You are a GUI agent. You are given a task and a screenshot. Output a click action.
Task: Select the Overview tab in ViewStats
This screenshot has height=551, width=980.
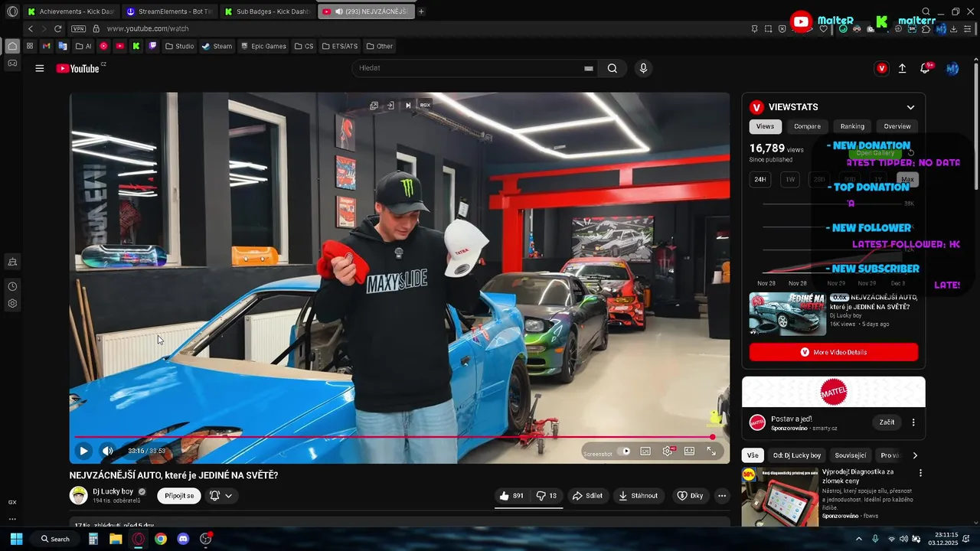[x=897, y=126]
